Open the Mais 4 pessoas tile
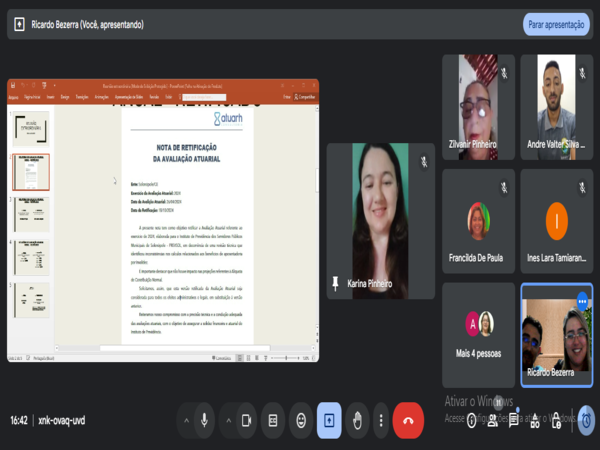 point(478,335)
